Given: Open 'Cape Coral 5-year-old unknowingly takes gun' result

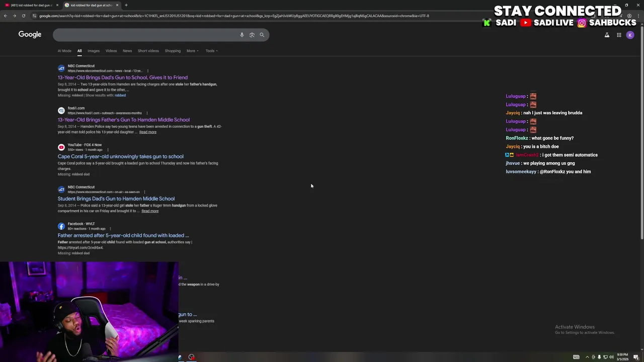Looking at the screenshot, I should click(121, 156).
